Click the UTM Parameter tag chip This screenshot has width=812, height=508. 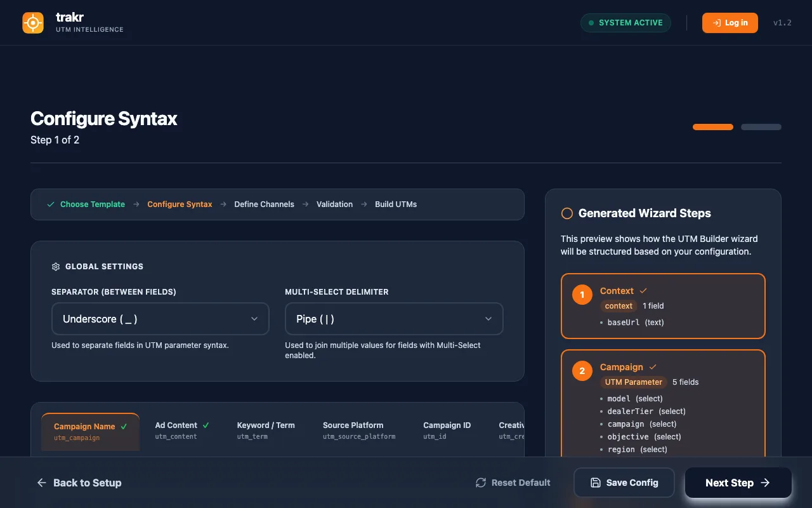coord(634,382)
